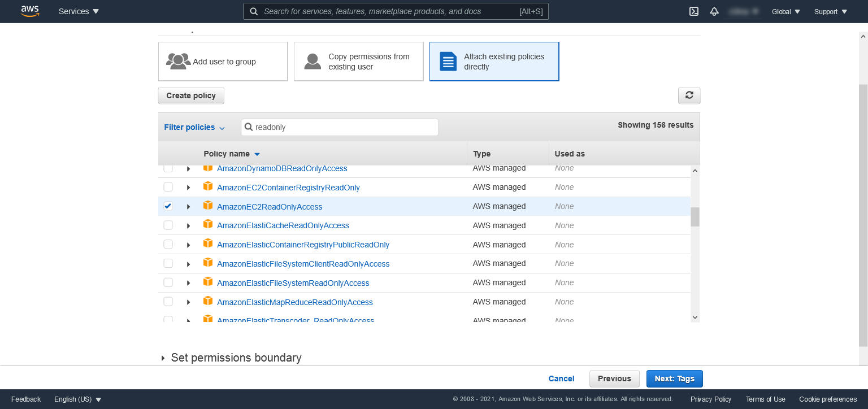Check the AmazonElasticContainerRegistryPublicReadOnly checkbox
The image size is (868, 409).
pos(168,245)
